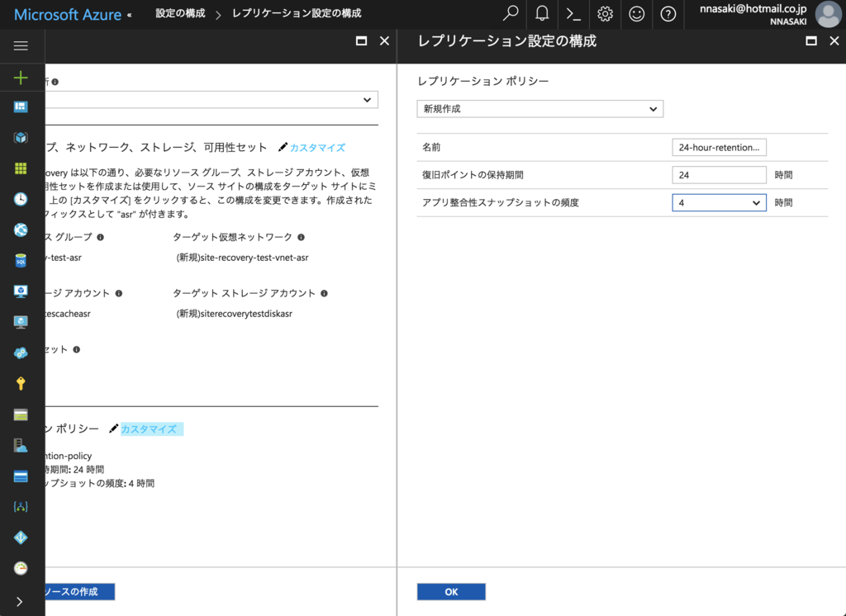846x616 pixels.
Task: Open the Azure Active Directory diamond icon
Action: [x=21, y=538]
